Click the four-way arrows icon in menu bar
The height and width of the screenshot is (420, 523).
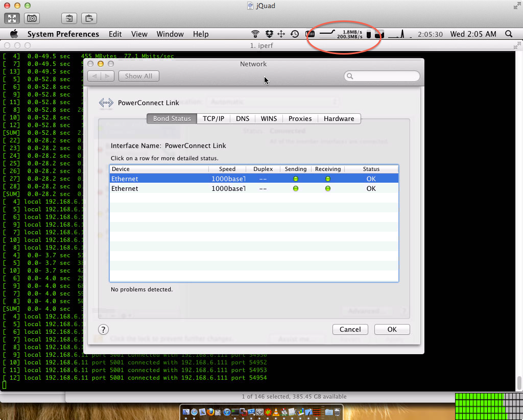pos(281,34)
